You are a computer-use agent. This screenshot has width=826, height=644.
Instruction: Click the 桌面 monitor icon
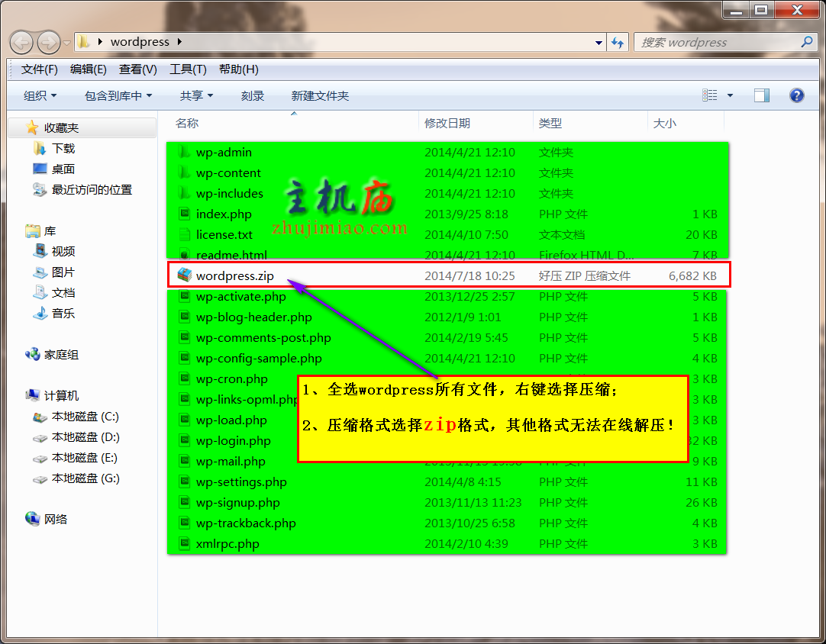[40, 169]
